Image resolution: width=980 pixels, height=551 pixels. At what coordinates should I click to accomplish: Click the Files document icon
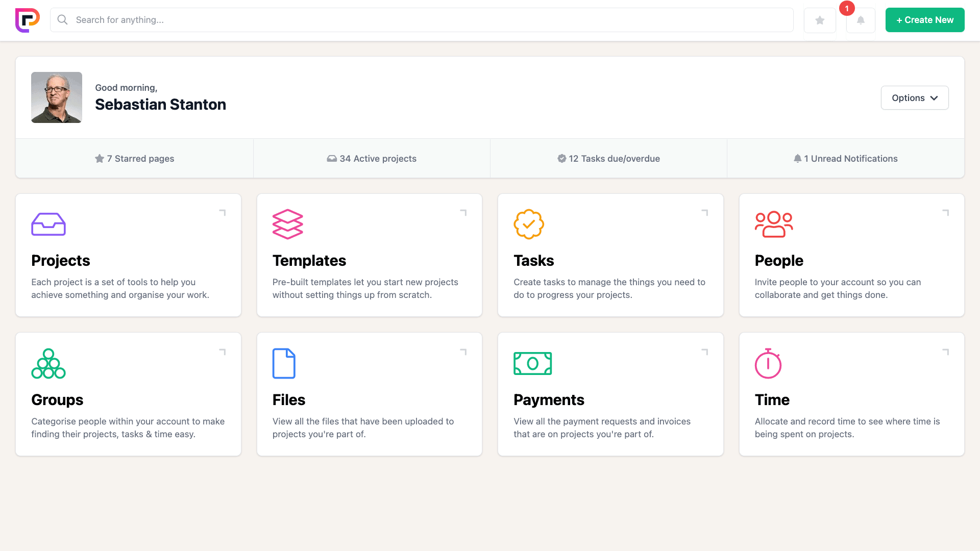284,363
